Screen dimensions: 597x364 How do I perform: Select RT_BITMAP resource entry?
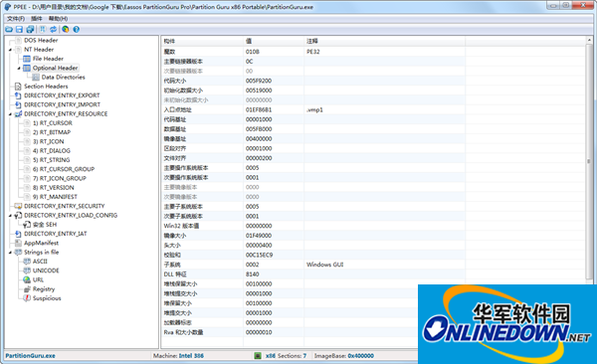(52, 132)
